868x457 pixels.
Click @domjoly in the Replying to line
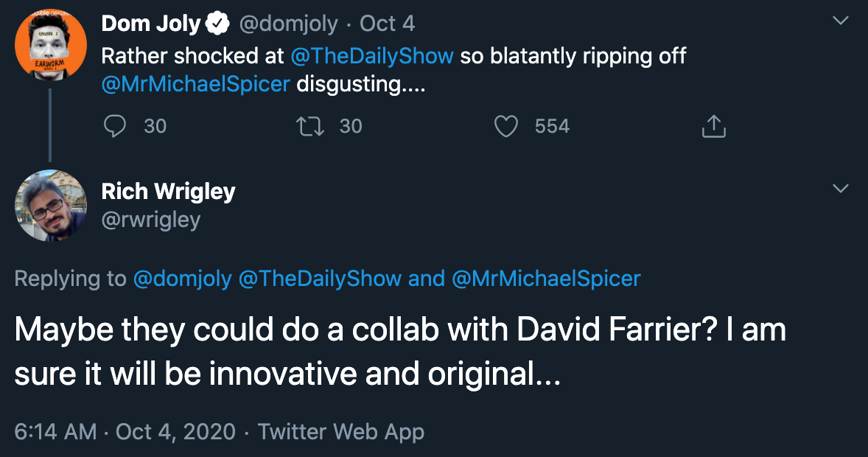(x=182, y=279)
